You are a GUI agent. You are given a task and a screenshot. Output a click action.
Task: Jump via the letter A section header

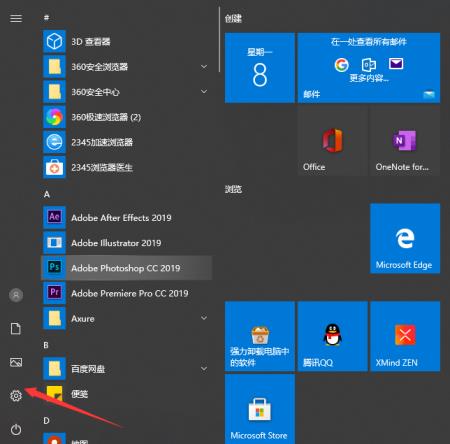(x=47, y=194)
